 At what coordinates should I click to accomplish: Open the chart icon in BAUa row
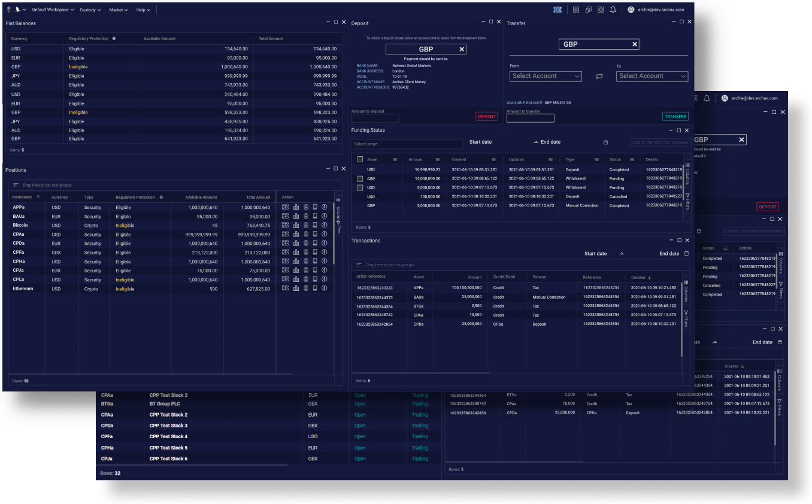click(296, 216)
